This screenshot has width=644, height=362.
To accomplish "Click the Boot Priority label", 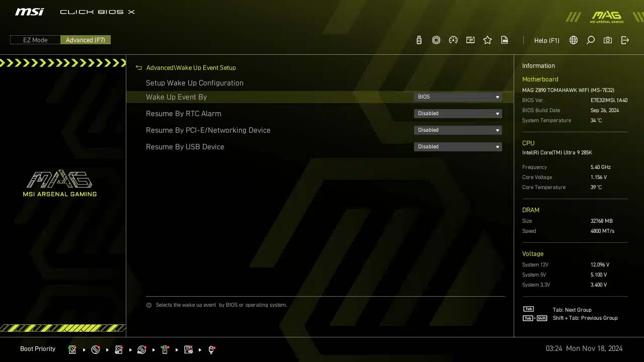I will point(38,349).
